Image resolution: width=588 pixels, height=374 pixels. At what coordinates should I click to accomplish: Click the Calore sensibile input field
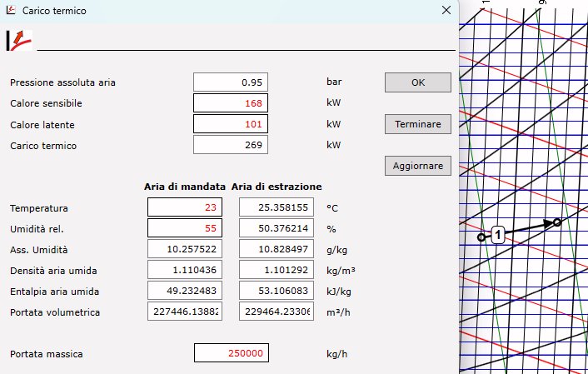point(230,103)
